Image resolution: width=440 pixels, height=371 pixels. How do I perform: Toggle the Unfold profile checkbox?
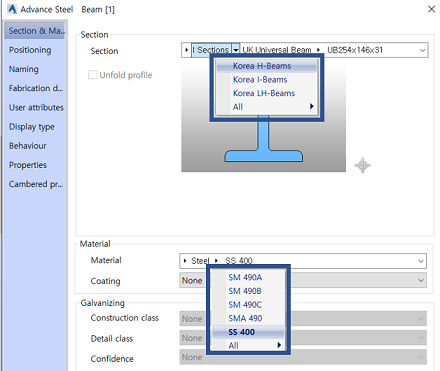click(x=93, y=75)
